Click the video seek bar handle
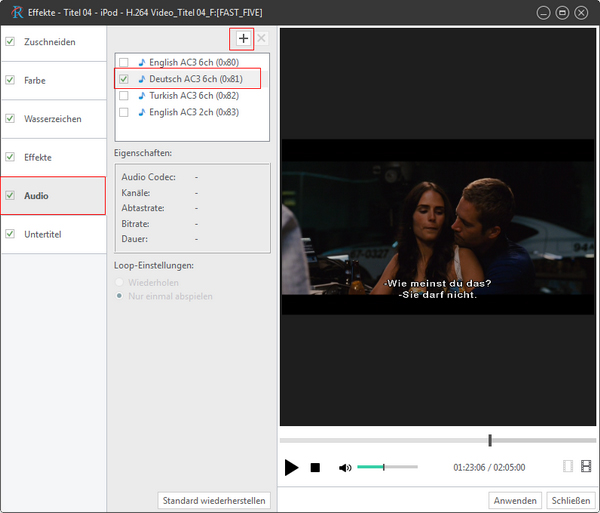 click(x=490, y=440)
